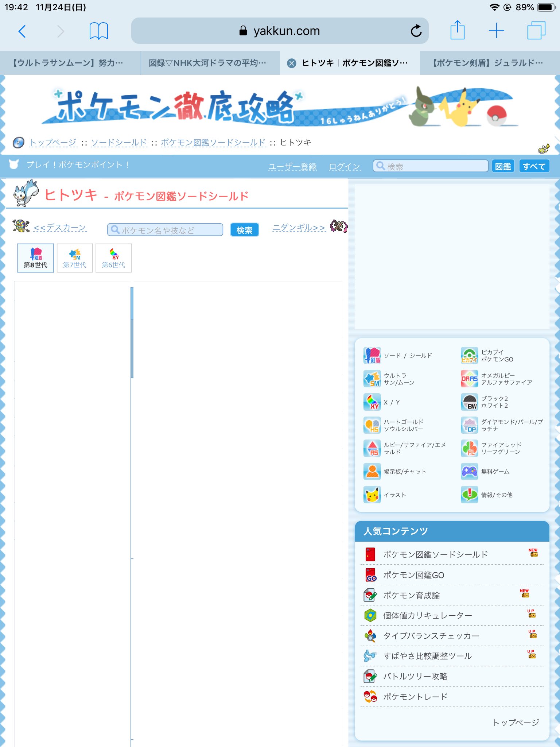Viewport: 560px width, 747px height.
Task: Click トップページ link in sidebar footer
Action: (x=516, y=723)
